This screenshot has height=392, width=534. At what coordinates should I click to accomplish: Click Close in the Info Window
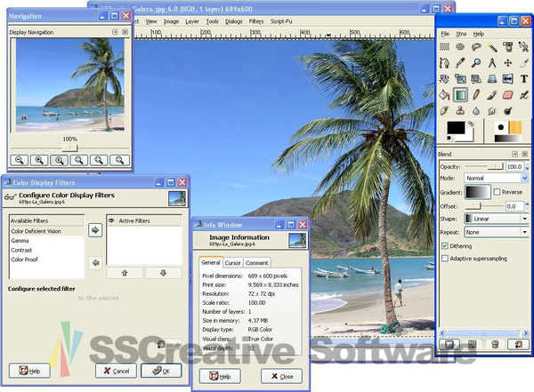coord(281,376)
